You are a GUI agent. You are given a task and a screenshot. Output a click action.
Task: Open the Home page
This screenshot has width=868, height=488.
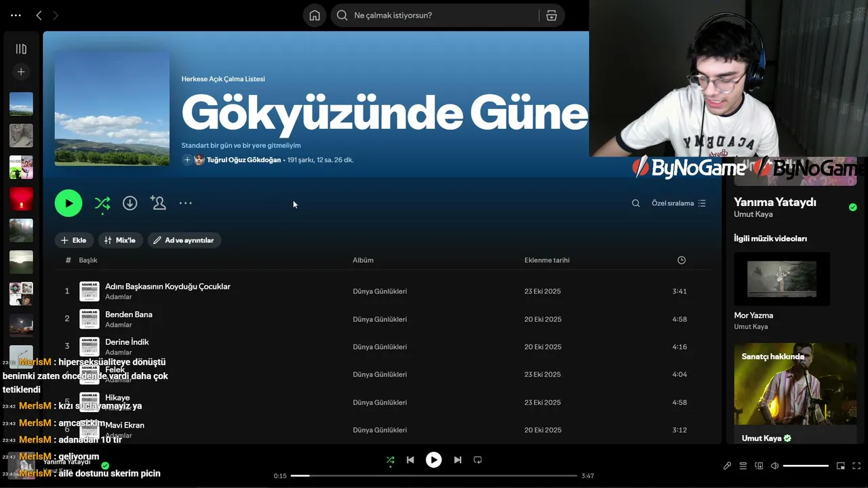point(315,15)
